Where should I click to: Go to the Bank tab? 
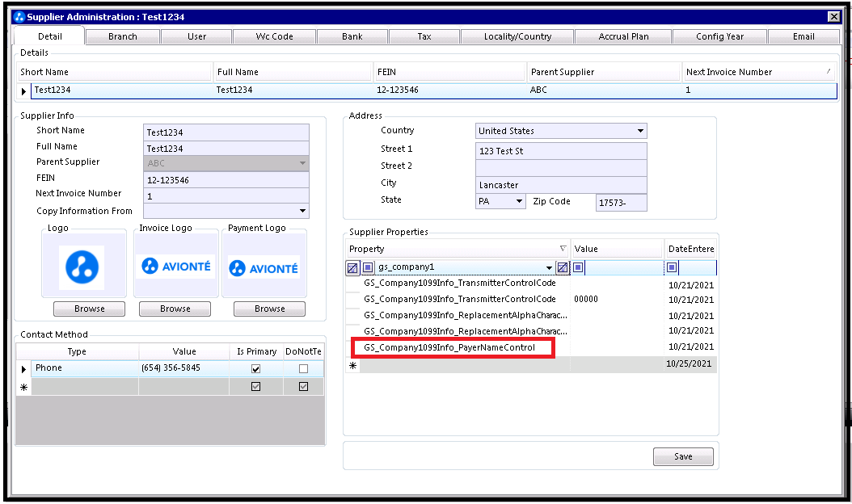352,36
